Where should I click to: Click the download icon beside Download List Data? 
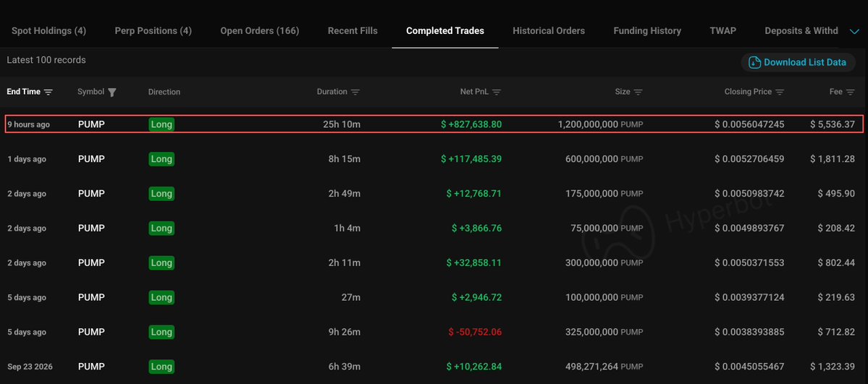coord(754,62)
